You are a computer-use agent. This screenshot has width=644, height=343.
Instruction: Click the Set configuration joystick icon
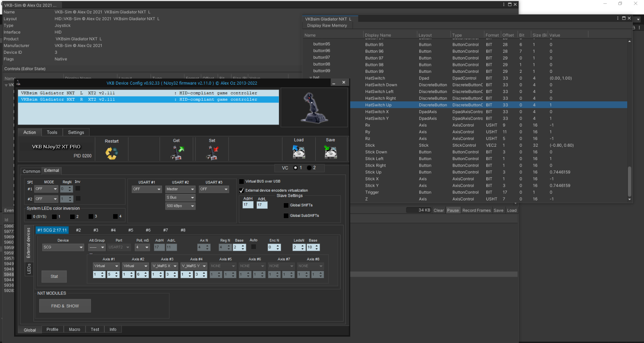[x=212, y=152]
